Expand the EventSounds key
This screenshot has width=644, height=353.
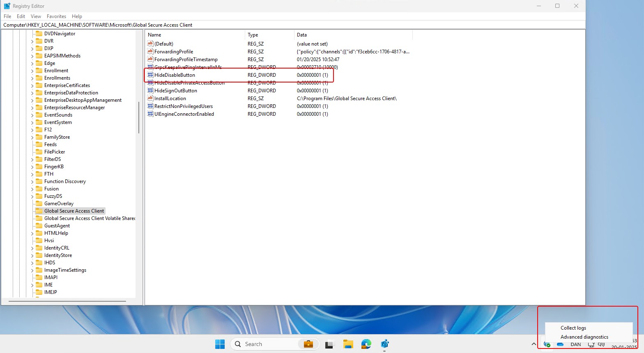pyautogui.click(x=32, y=115)
